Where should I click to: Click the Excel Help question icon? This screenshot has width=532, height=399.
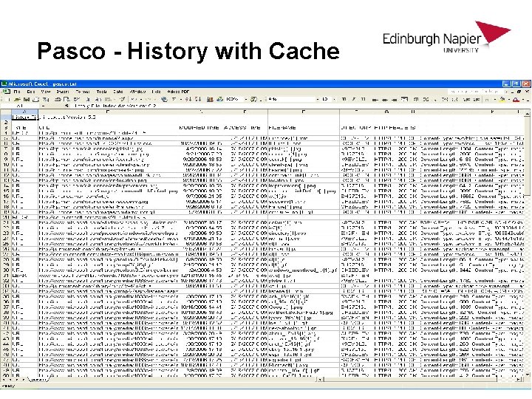click(253, 100)
